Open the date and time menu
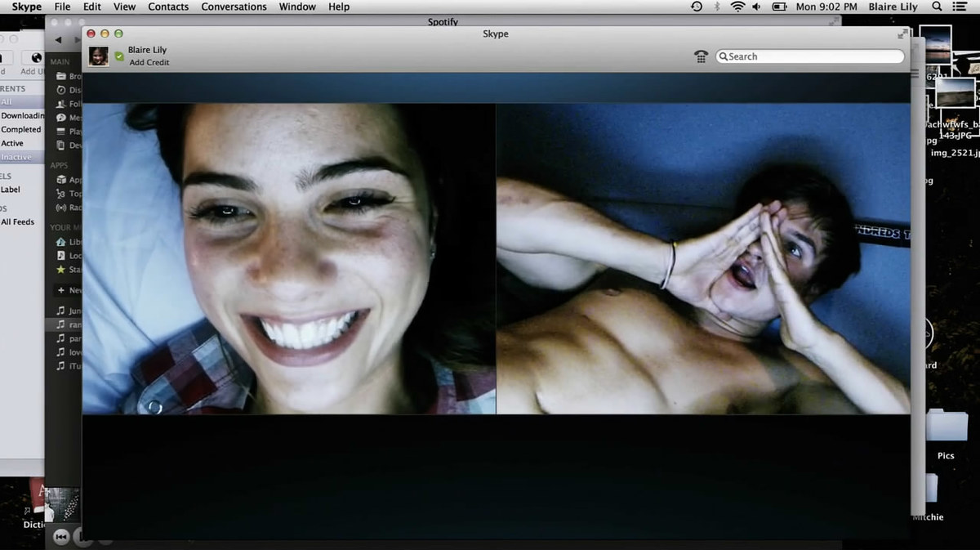Image resolution: width=980 pixels, height=550 pixels. tap(826, 7)
